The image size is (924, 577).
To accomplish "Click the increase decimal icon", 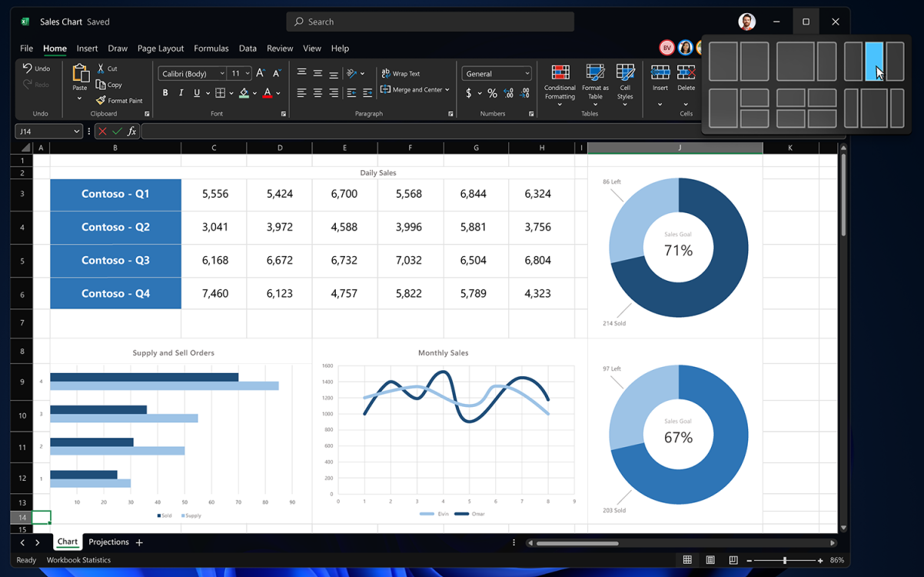I will coord(509,93).
